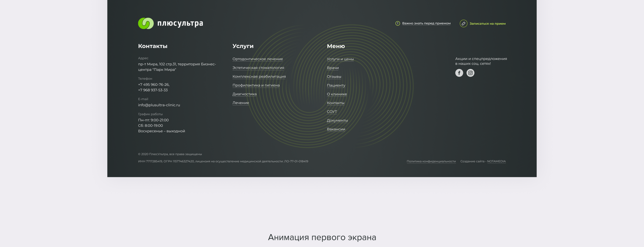
Task: Click the NOTAMEDIA site creator link
Action: point(496,161)
